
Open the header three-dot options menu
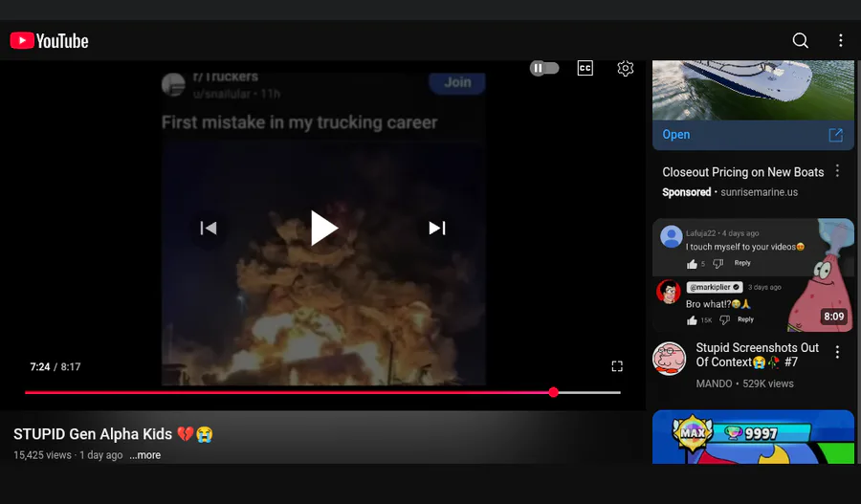click(840, 40)
